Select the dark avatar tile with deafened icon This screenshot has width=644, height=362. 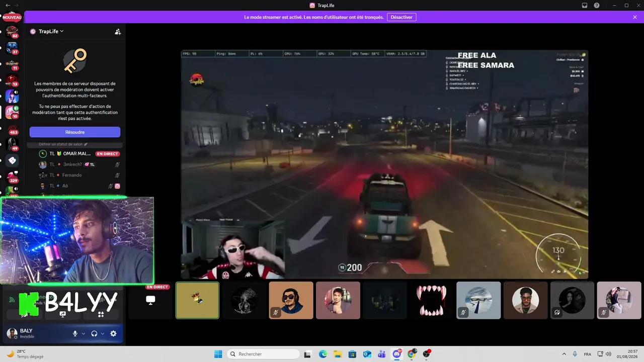572,300
